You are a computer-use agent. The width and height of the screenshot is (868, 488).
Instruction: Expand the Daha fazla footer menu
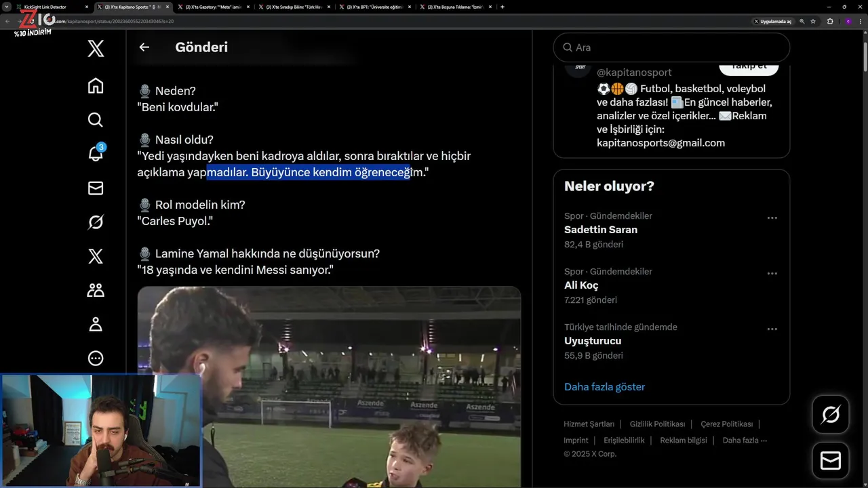[x=745, y=440]
